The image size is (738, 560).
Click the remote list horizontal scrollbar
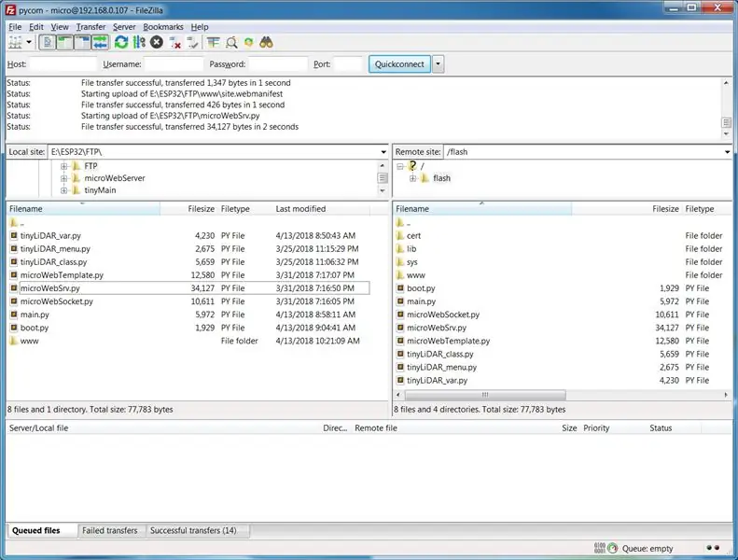[485, 395]
